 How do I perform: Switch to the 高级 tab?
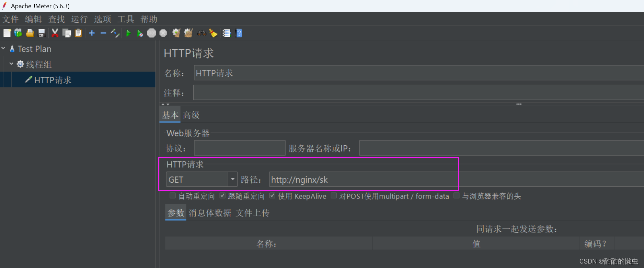coord(191,115)
